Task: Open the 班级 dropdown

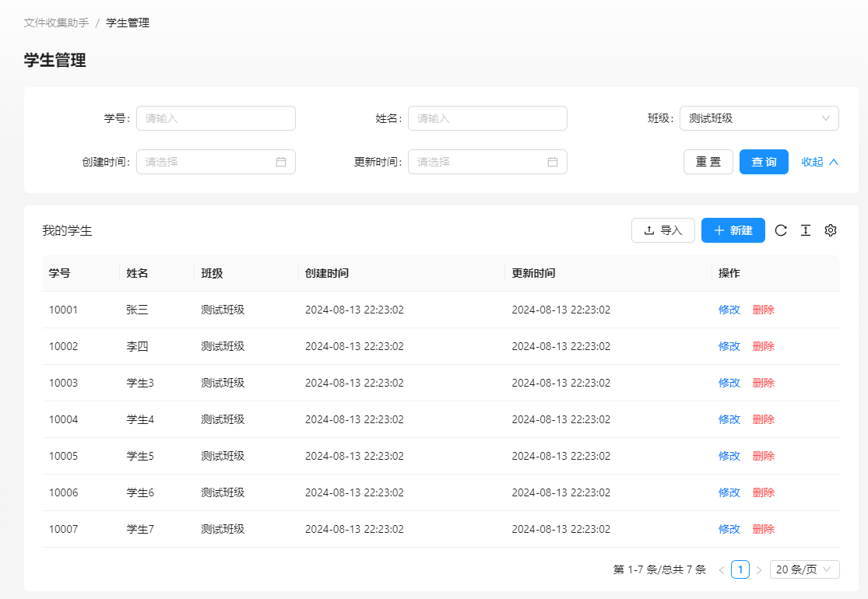Action: point(759,118)
